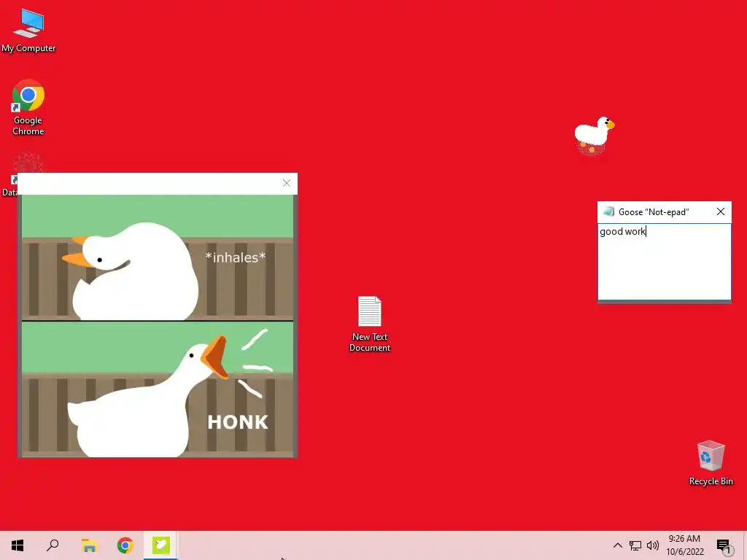Open the 9:26 AM clock and date
The width and height of the screenshot is (747, 560).
pos(684,545)
